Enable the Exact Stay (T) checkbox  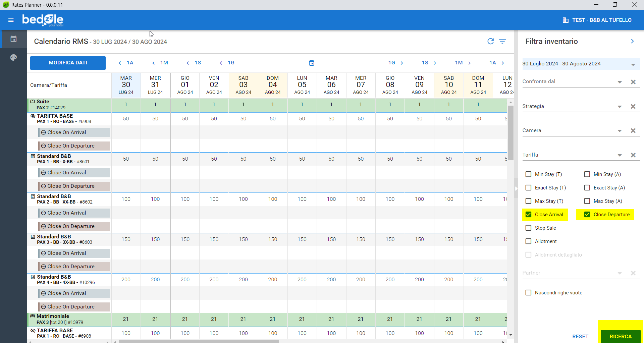(x=528, y=188)
